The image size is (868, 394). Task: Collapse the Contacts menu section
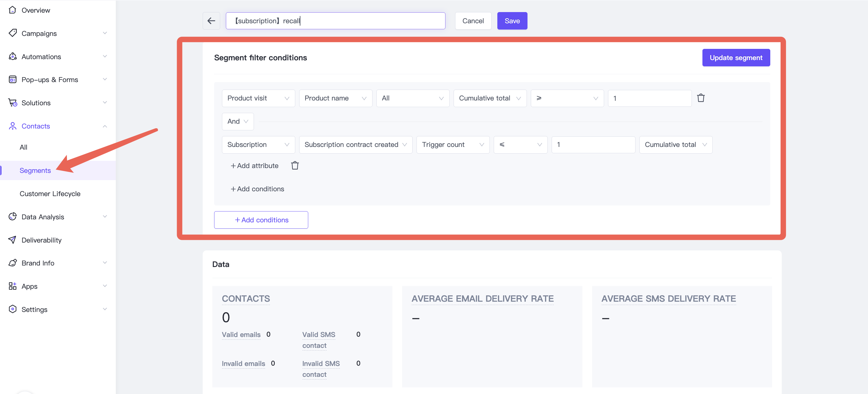pos(105,126)
